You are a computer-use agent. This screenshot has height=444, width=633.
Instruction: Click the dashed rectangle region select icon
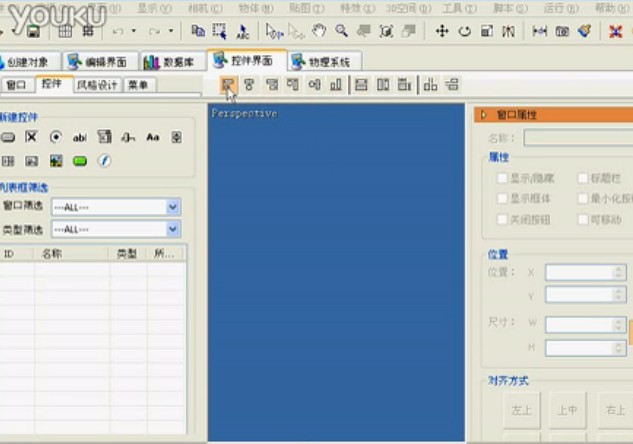point(220,31)
